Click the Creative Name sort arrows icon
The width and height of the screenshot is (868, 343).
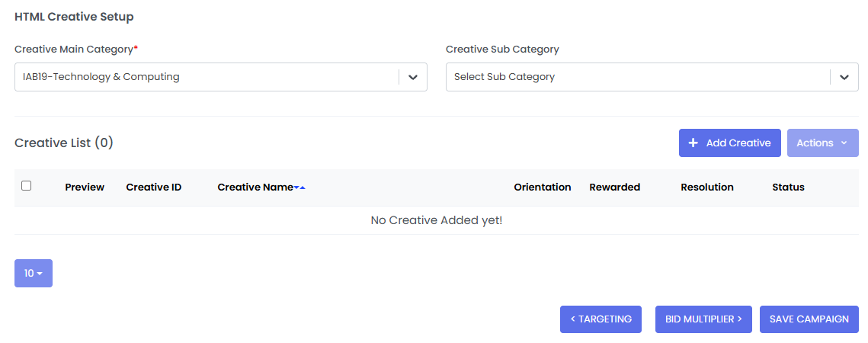tap(299, 188)
